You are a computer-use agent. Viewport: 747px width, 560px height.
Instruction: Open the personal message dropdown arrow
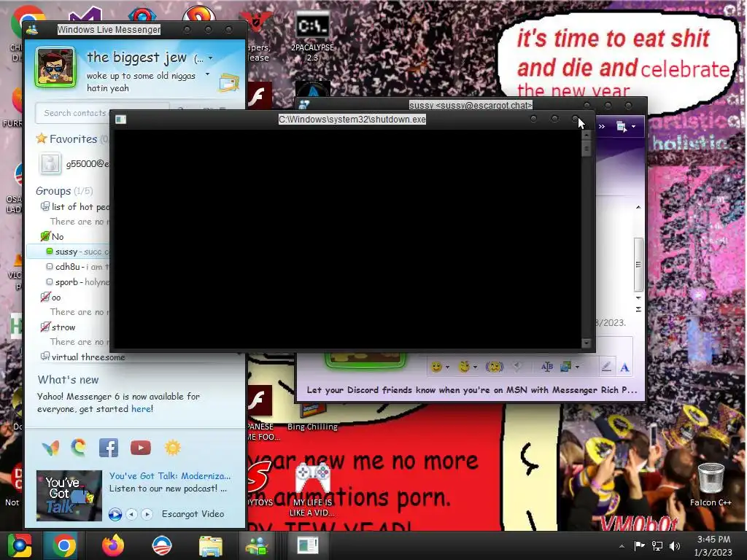tap(207, 74)
